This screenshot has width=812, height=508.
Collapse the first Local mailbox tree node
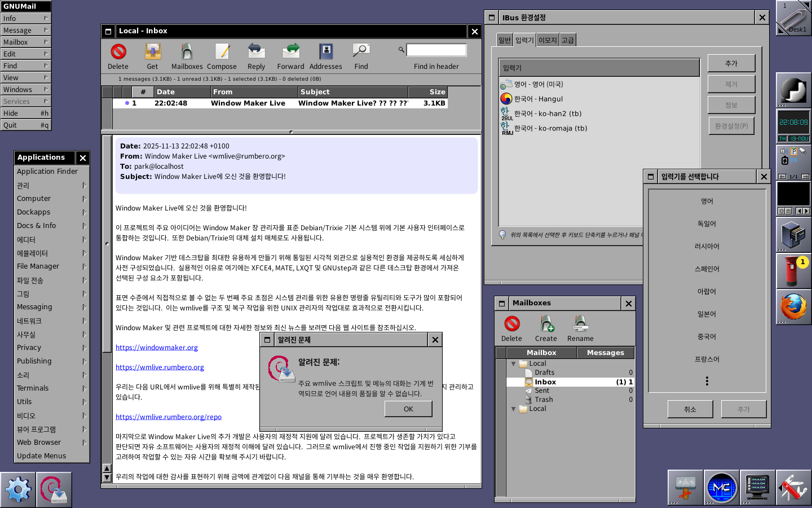(513, 364)
